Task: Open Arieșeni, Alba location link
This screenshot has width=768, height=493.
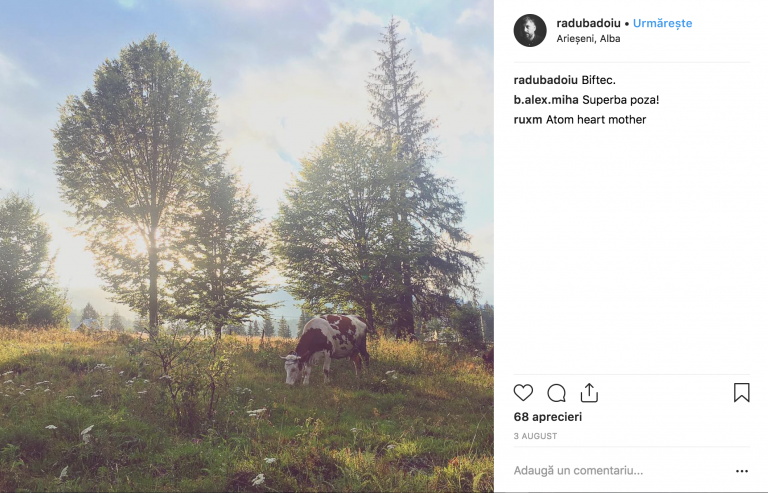Action: (x=588, y=39)
